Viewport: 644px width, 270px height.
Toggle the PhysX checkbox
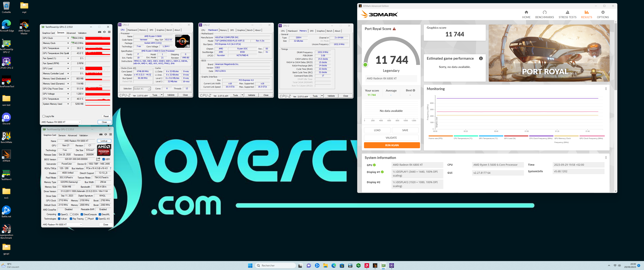(x=86, y=219)
